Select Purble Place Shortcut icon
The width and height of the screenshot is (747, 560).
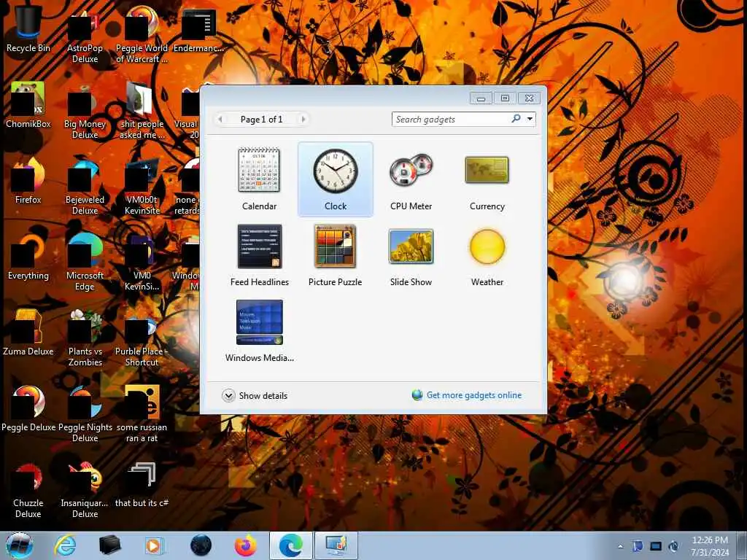[x=142, y=338]
